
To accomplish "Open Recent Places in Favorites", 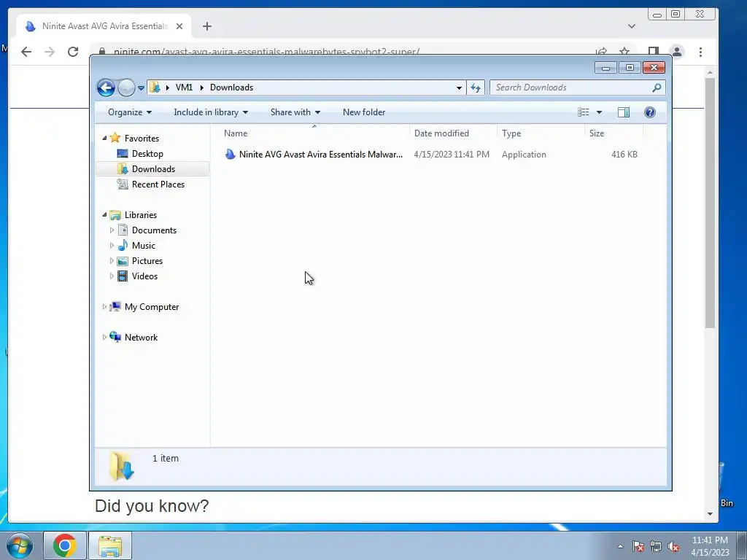I will coord(158,184).
